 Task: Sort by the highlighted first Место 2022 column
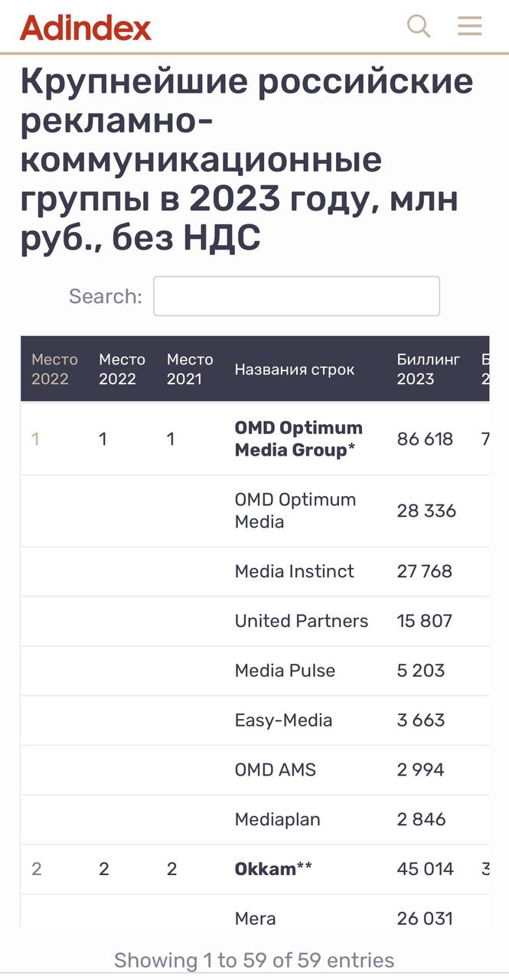[54, 369]
